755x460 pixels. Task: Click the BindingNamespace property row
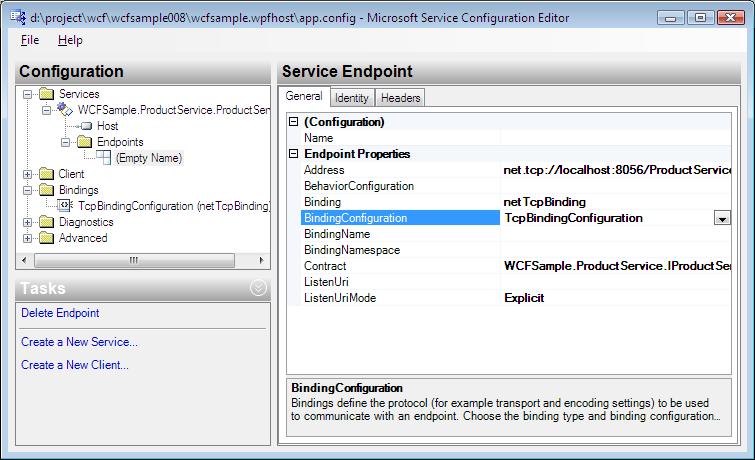coord(516,250)
